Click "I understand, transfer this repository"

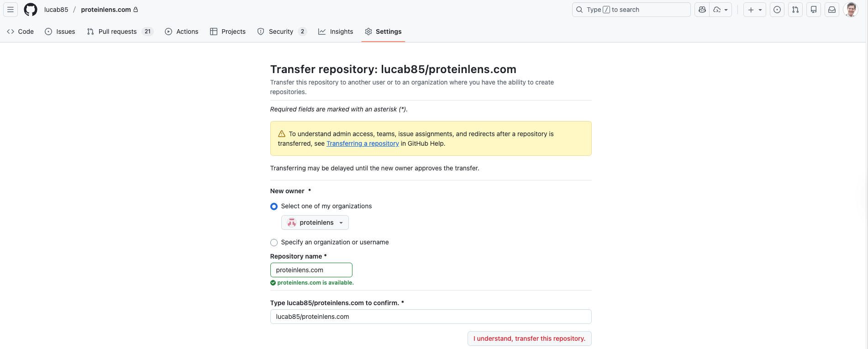(x=529, y=338)
